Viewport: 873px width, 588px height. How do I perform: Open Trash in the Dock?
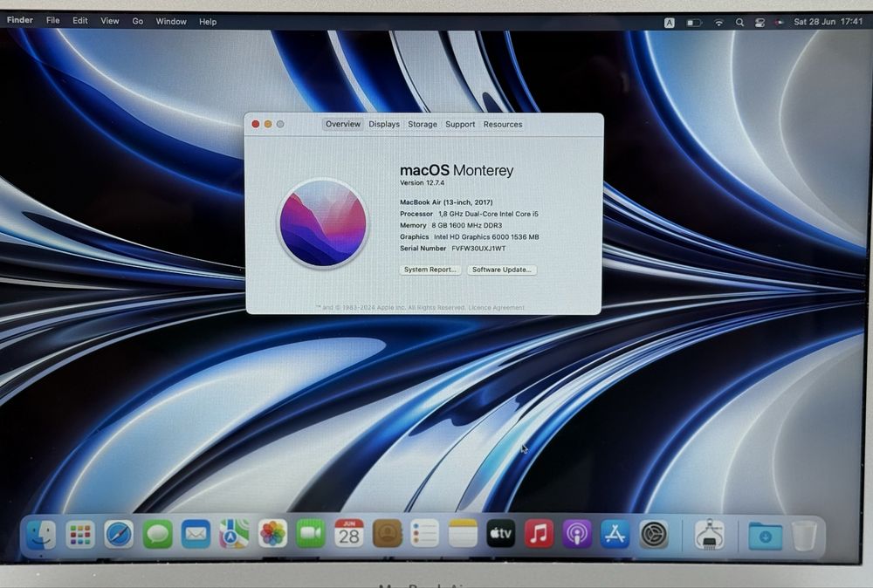[804, 536]
